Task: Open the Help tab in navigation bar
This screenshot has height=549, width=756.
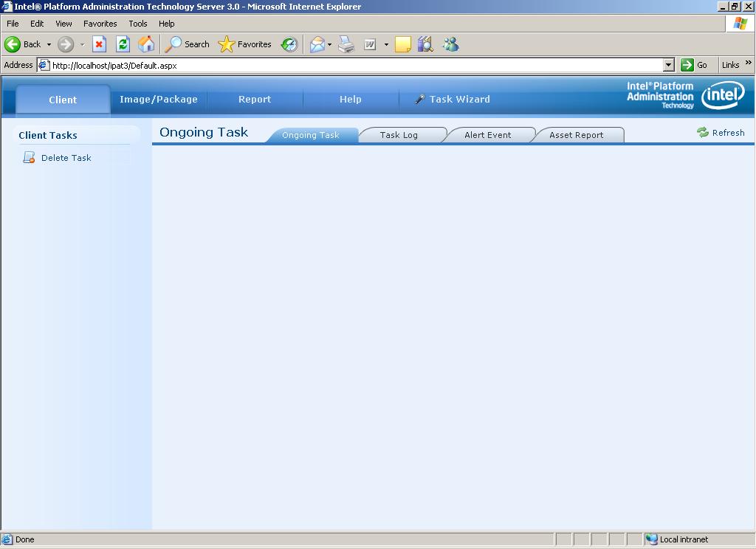Action: pos(350,100)
